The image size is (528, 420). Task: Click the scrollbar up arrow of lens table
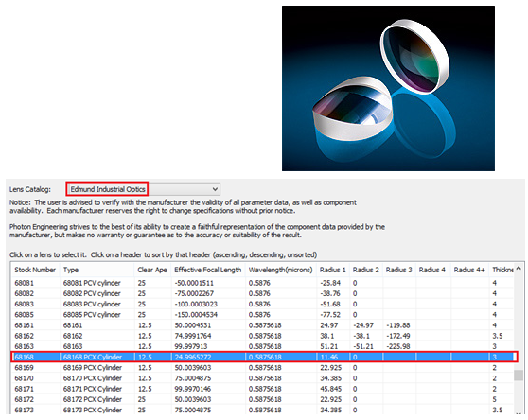(519, 269)
